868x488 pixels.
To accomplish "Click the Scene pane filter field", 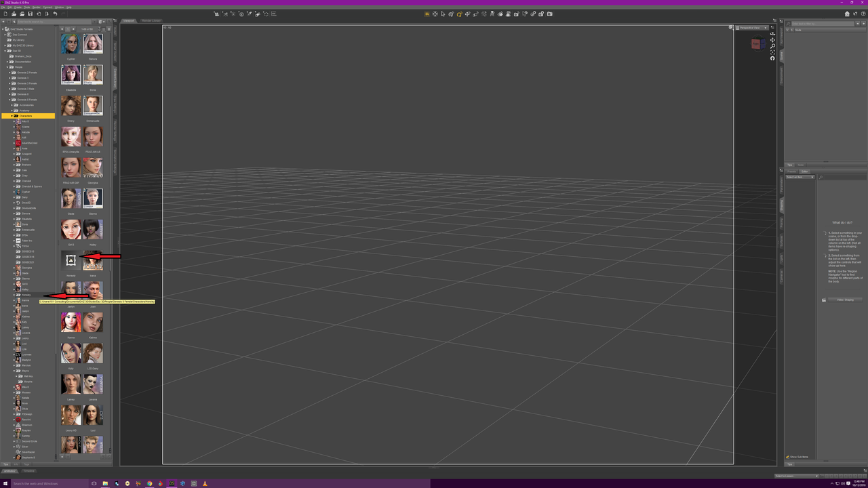I will coord(822,24).
